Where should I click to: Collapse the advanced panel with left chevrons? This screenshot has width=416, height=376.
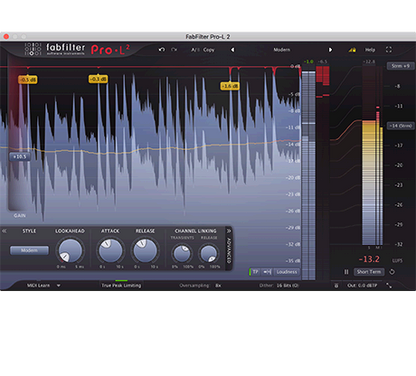tap(4, 231)
